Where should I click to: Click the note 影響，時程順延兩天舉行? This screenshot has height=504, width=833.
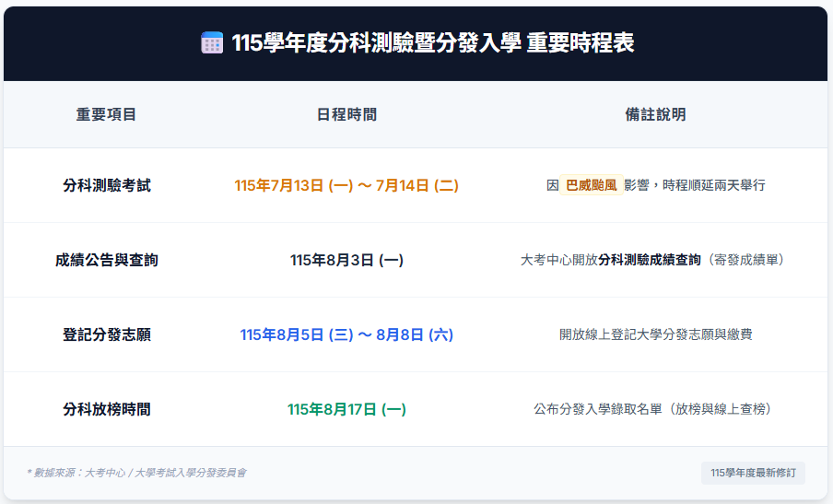[x=695, y=185]
